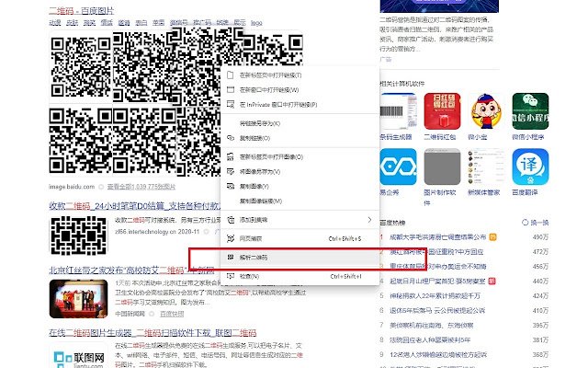Open the news photo beside 中国新闻网
The width and height of the screenshot is (588, 368).
(78, 298)
